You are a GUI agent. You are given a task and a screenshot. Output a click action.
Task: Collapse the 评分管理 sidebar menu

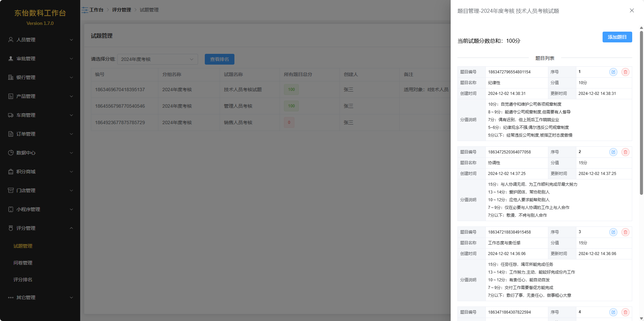click(x=40, y=228)
